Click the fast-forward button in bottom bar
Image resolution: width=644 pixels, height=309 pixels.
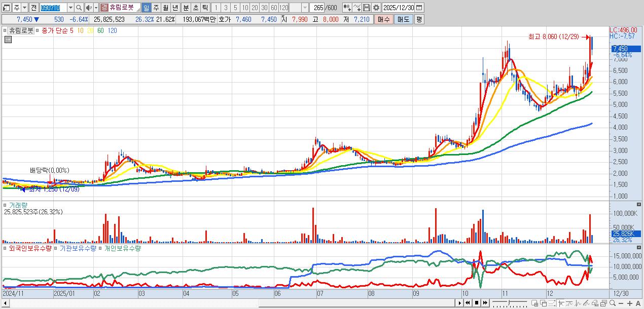tap(485, 303)
